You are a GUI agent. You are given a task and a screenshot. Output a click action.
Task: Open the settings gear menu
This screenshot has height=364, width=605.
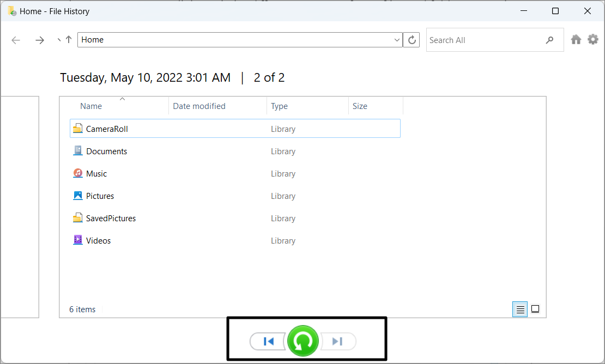coord(593,39)
